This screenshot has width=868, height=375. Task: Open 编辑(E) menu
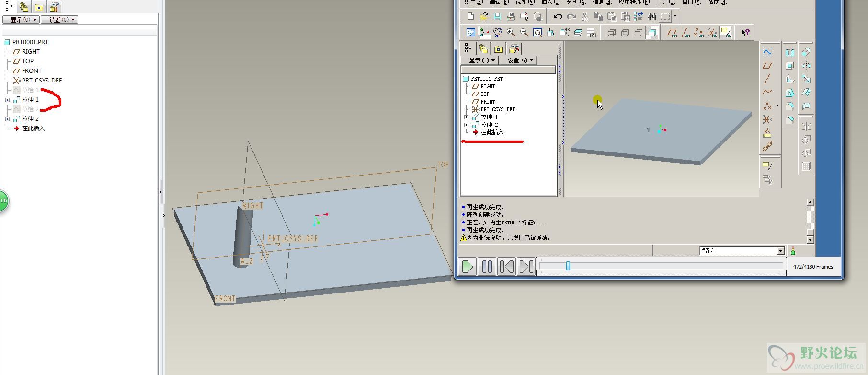[499, 2]
